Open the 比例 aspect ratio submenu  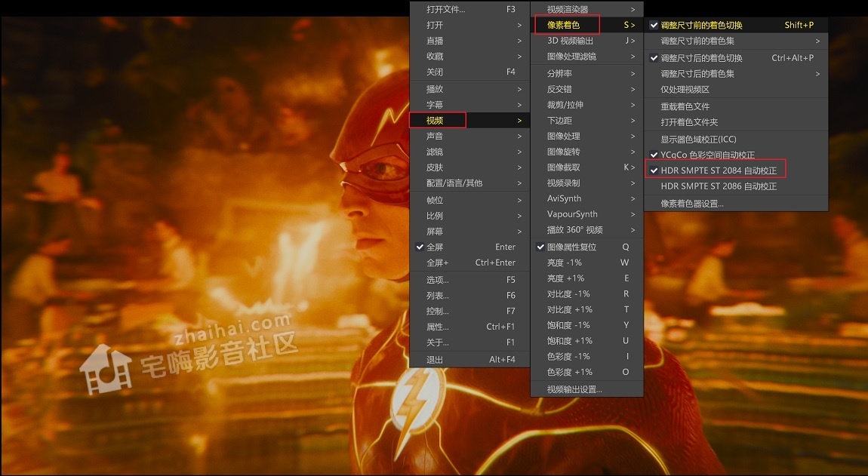click(x=470, y=215)
